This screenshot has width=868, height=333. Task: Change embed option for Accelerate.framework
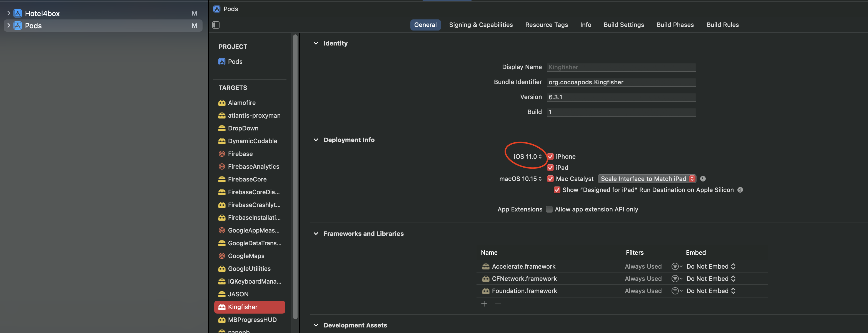coord(711,266)
